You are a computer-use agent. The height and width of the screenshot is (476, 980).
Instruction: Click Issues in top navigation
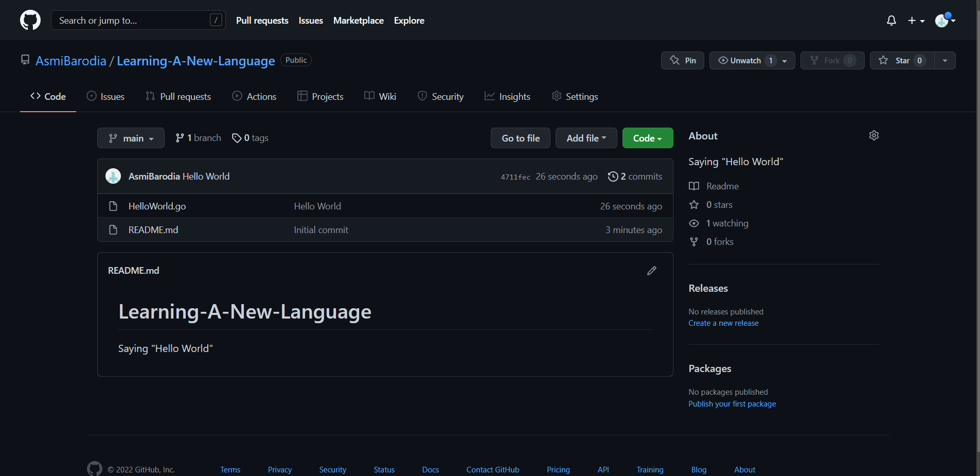point(311,21)
